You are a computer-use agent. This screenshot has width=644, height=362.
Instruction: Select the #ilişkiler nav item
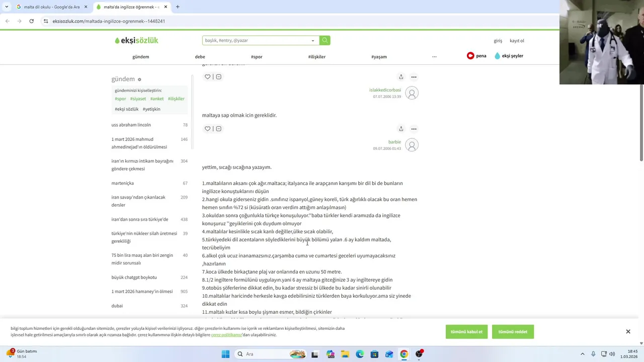pos(316,57)
